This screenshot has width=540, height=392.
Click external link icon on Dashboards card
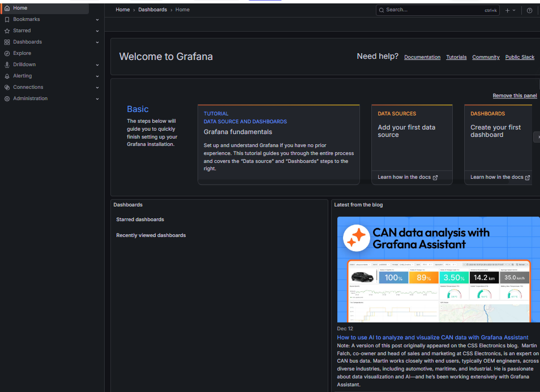coord(527,178)
